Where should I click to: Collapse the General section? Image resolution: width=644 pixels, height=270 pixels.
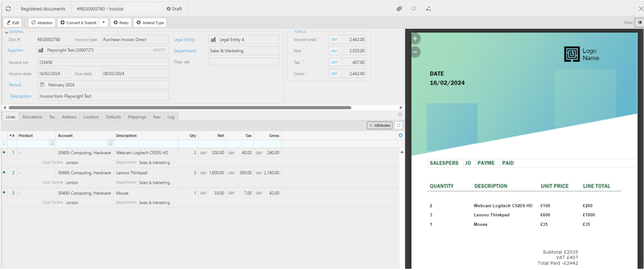point(7,31)
